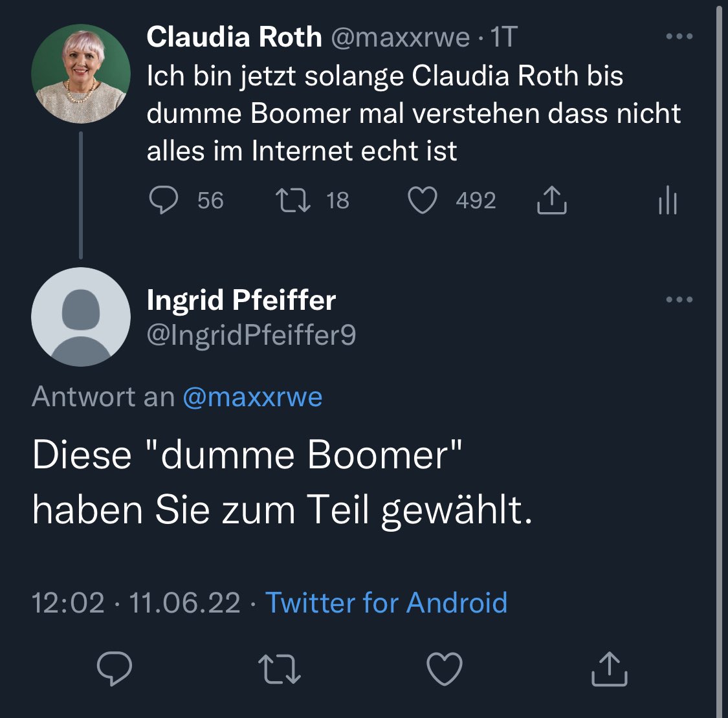Viewport: 728px width, 718px height.
Task: Open the Ingrid Pfeiffer display name
Action: point(241,299)
